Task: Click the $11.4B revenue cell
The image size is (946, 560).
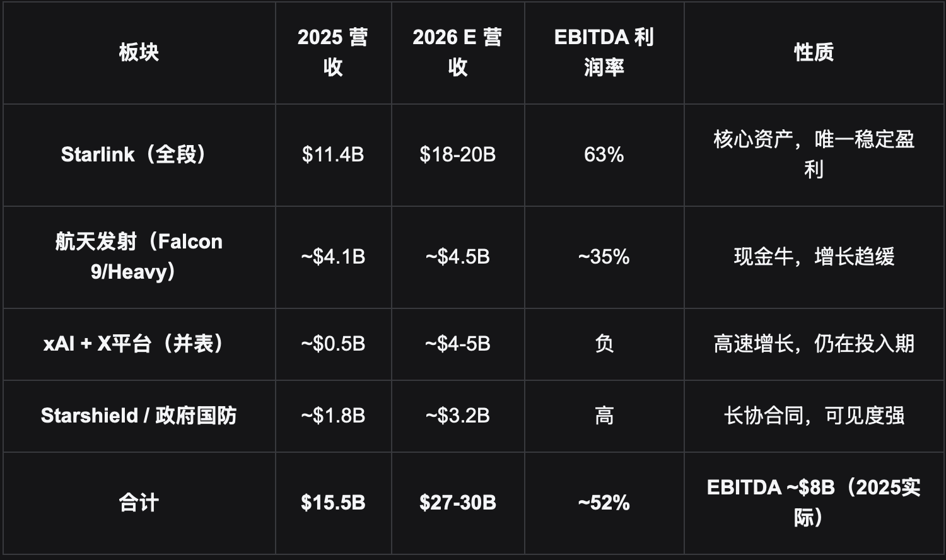Action: tap(332, 155)
